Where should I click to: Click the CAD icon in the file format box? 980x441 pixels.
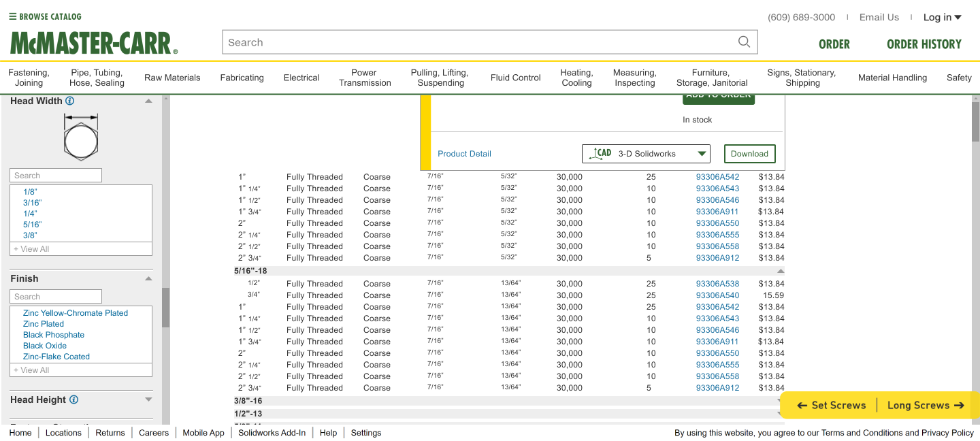(600, 153)
